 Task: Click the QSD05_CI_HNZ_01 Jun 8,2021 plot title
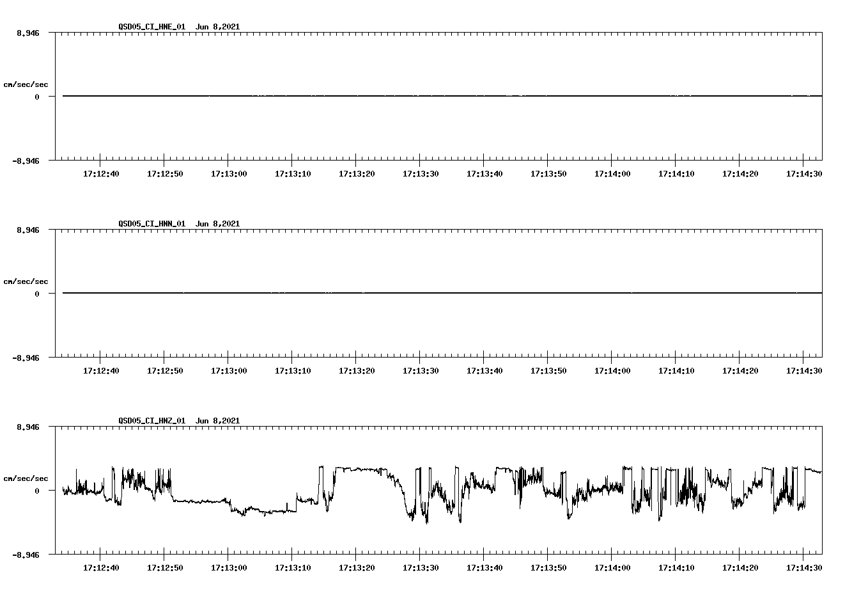click(179, 421)
